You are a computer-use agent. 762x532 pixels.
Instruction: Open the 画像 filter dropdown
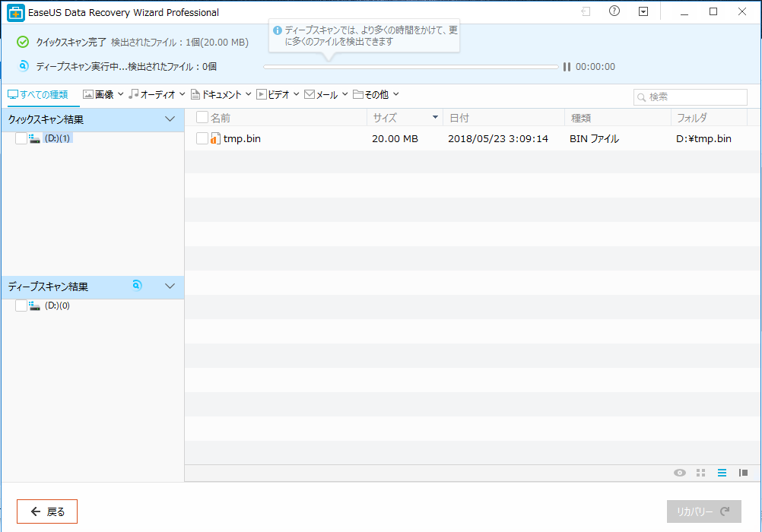103,95
